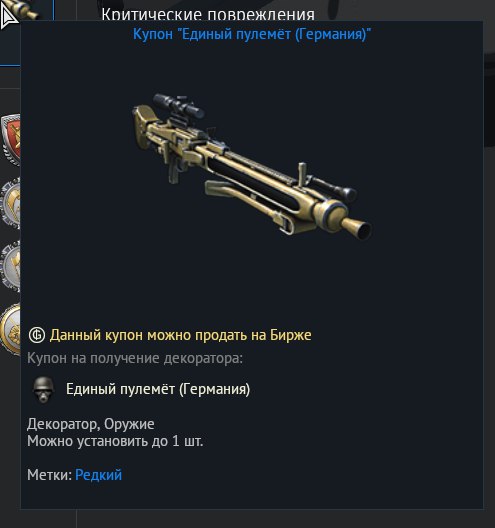Click the bronze medal icon below the red shield
The image size is (495, 528).
pyautogui.click(x=11, y=203)
